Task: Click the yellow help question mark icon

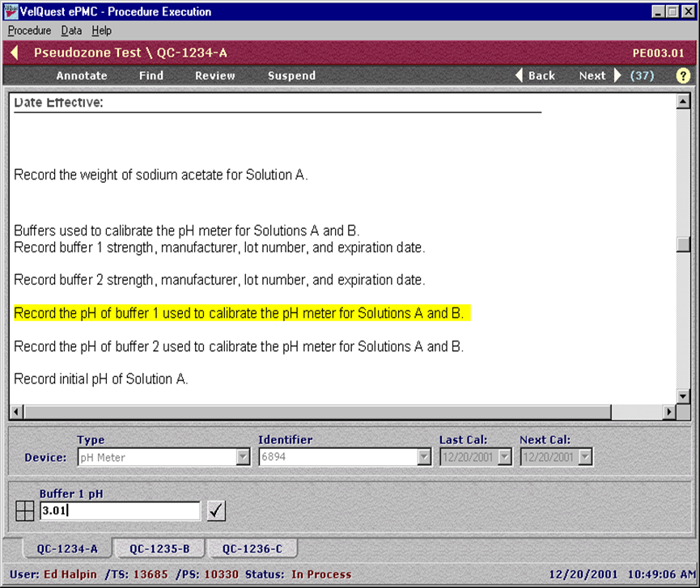Action: [683, 75]
